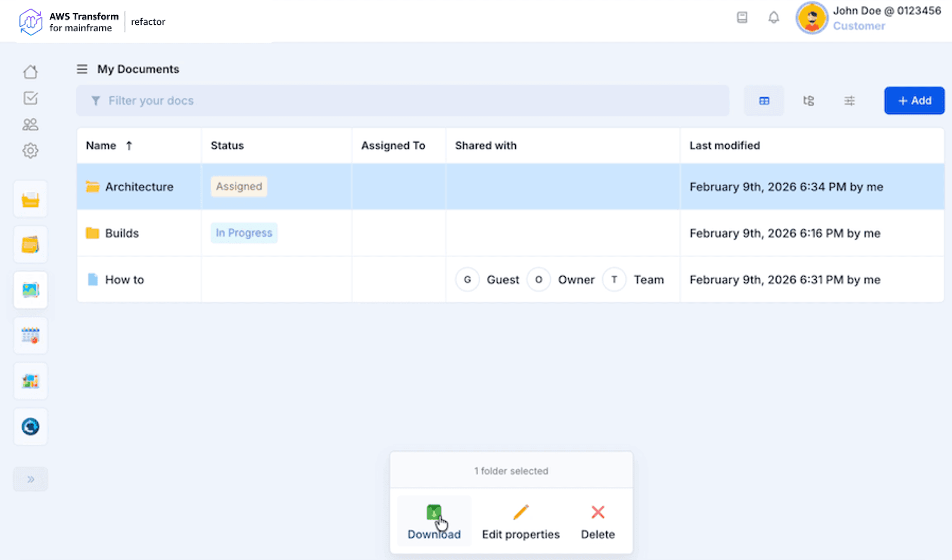This screenshot has height=560, width=952.
Task: Switch to table grid view
Action: pos(764,101)
